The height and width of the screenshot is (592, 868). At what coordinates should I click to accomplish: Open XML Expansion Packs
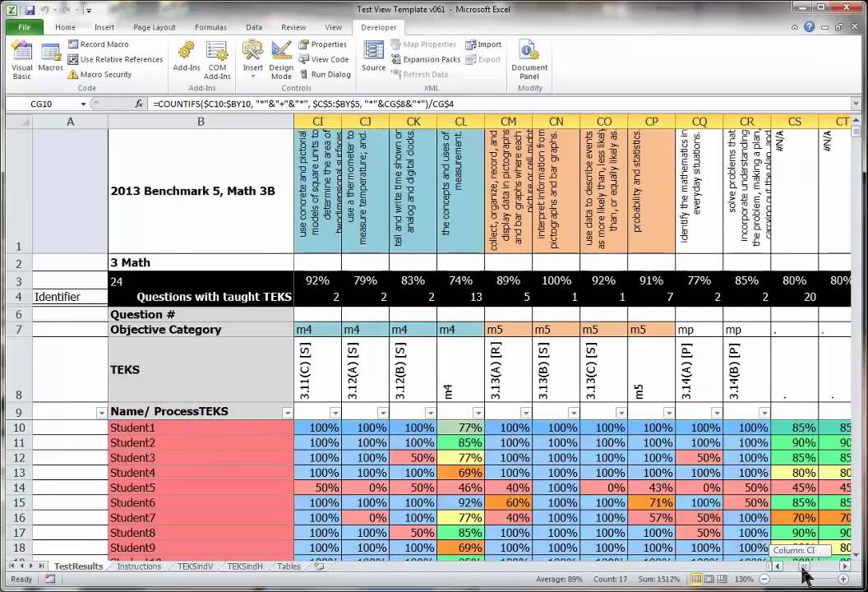[425, 59]
